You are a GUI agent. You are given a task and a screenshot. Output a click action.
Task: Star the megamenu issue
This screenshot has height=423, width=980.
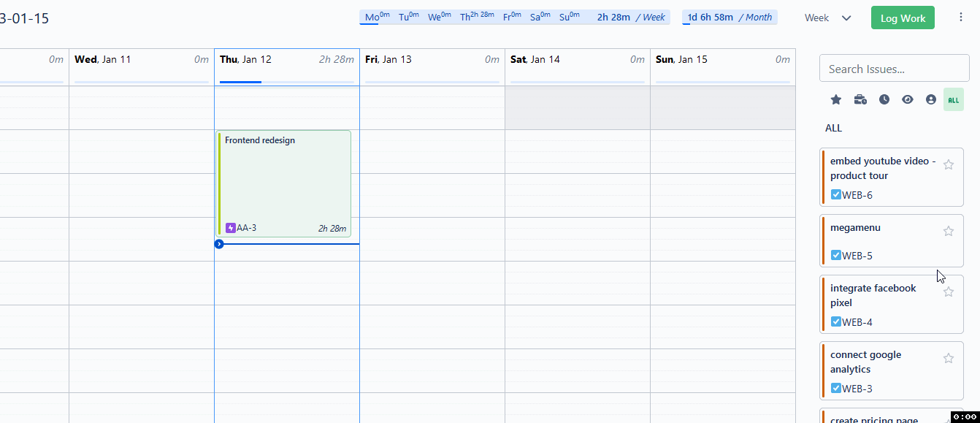[x=949, y=231]
